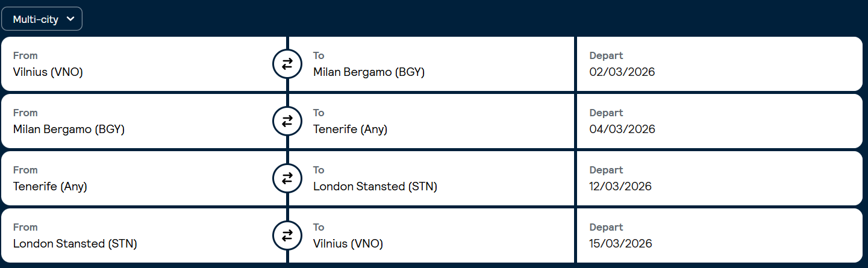The image size is (868, 268).
Task: Swap London Stansted and Vilnius airports
Action: pyautogui.click(x=287, y=236)
